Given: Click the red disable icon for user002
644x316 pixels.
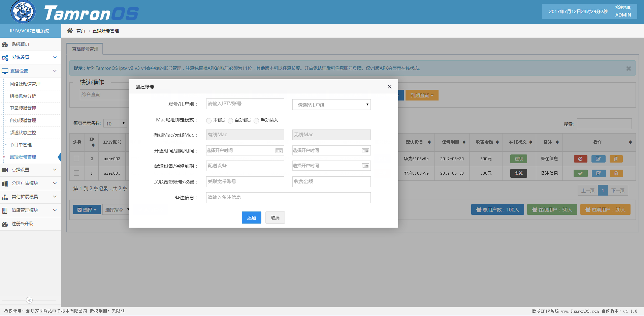Looking at the screenshot, I should (x=580, y=159).
